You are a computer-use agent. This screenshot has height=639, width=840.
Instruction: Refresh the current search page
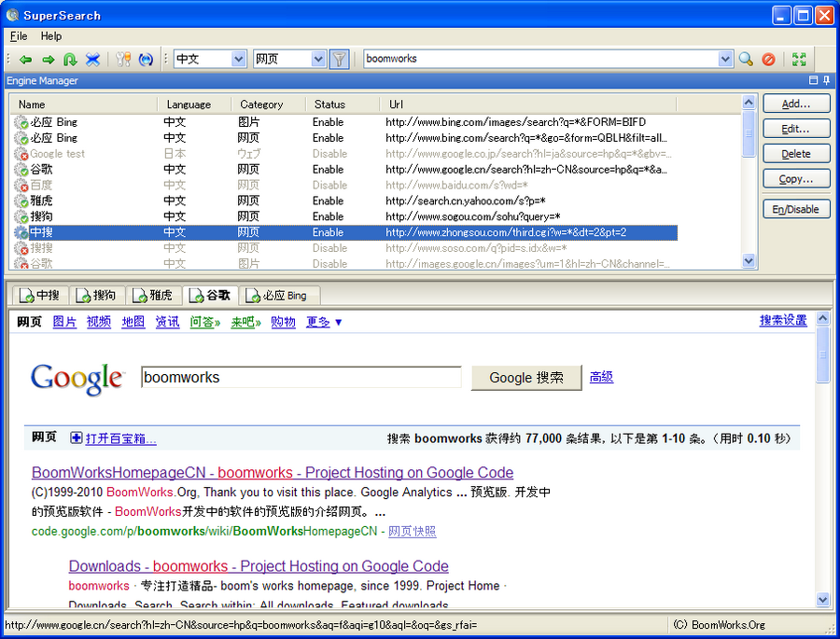(x=70, y=59)
